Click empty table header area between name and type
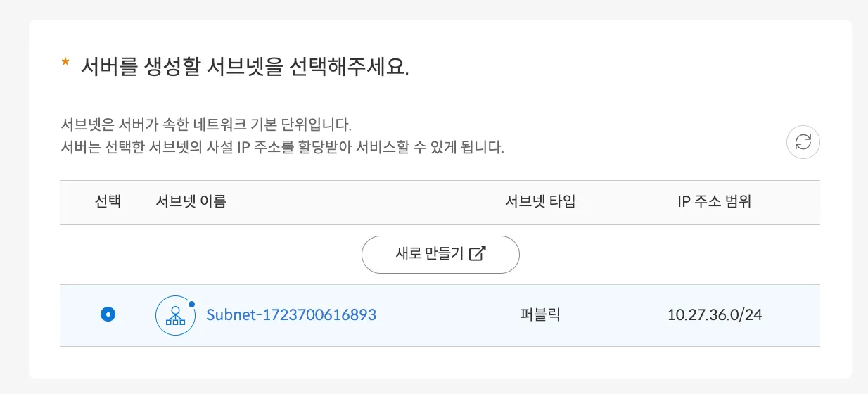Viewport: 868px width, 394px height. tap(366, 203)
